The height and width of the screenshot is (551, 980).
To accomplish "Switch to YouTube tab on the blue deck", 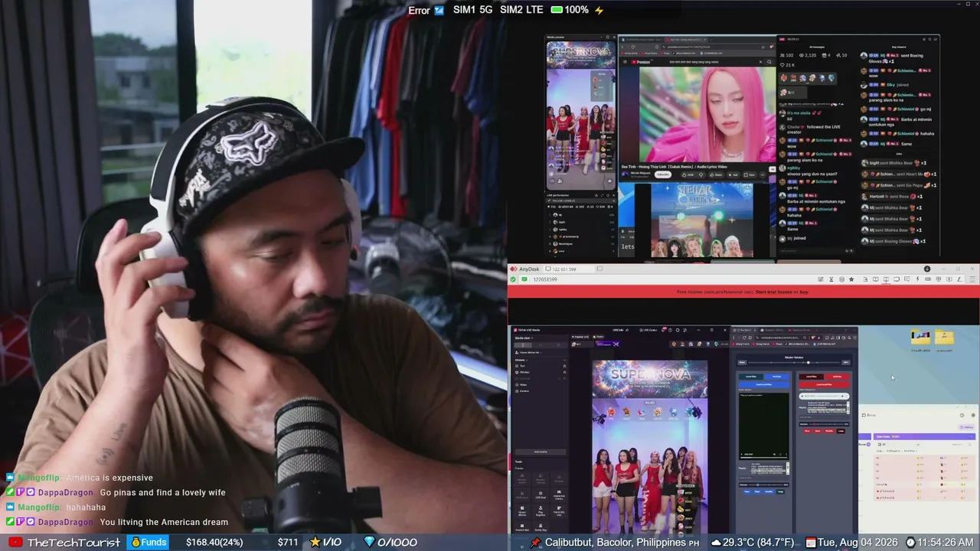I will [776, 377].
